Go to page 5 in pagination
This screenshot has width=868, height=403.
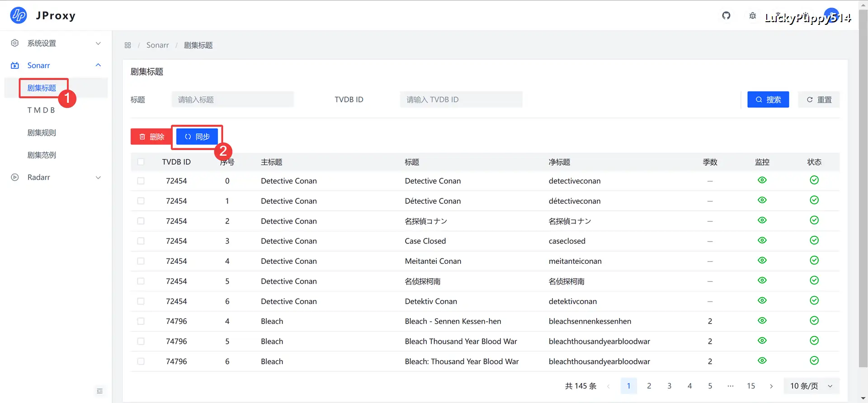(710, 386)
